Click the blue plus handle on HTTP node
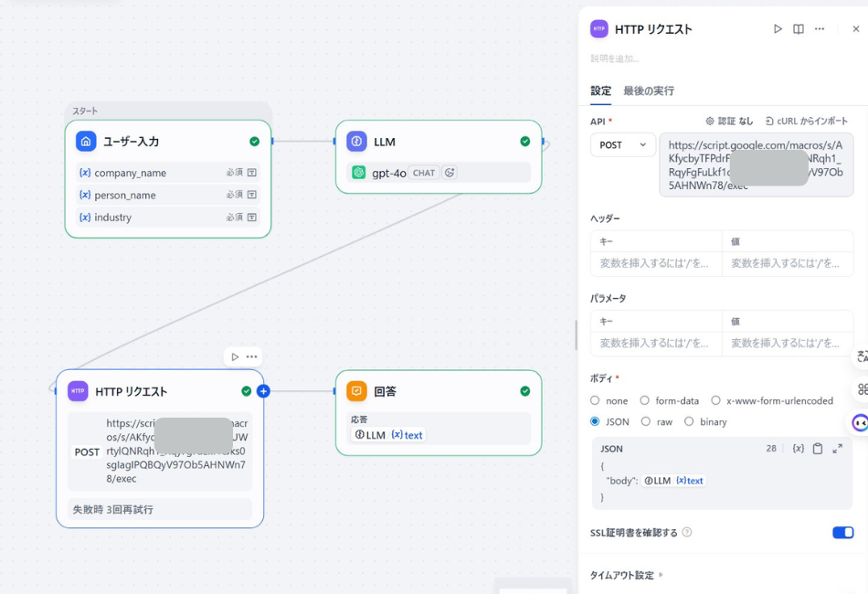This screenshot has height=594, width=868. [x=263, y=391]
